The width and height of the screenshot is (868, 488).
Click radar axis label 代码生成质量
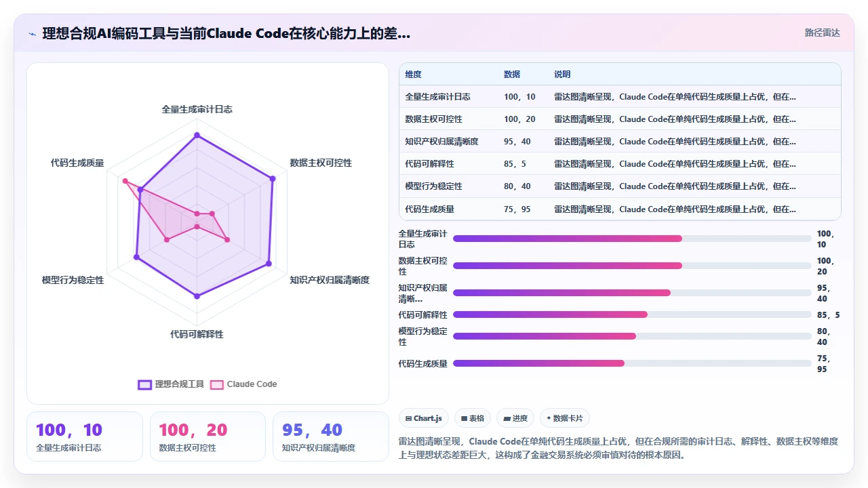77,163
